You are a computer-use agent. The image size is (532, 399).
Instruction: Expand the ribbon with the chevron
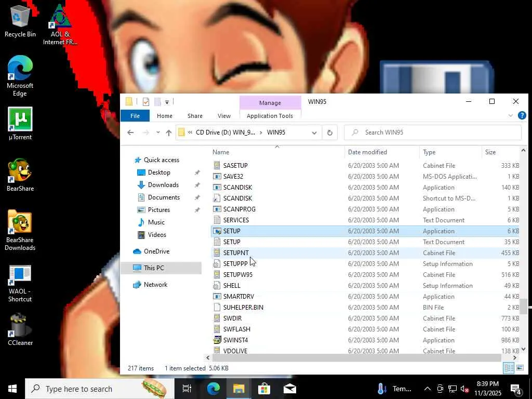click(x=511, y=116)
